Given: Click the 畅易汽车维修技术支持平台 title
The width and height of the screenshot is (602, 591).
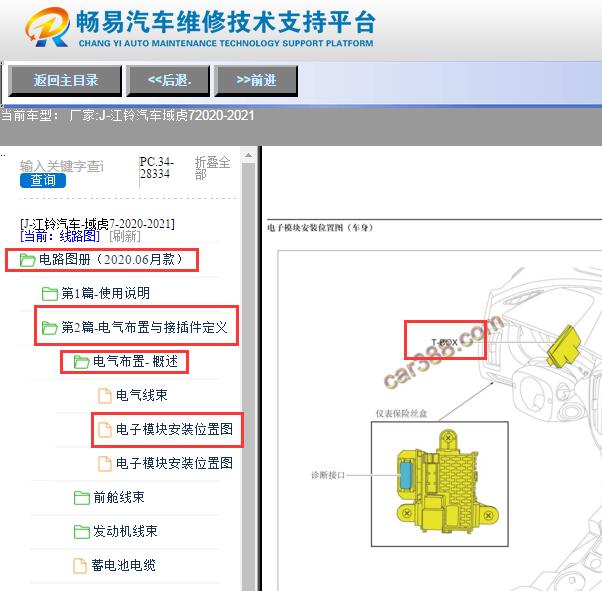Looking at the screenshot, I should pyautogui.click(x=225, y=22).
